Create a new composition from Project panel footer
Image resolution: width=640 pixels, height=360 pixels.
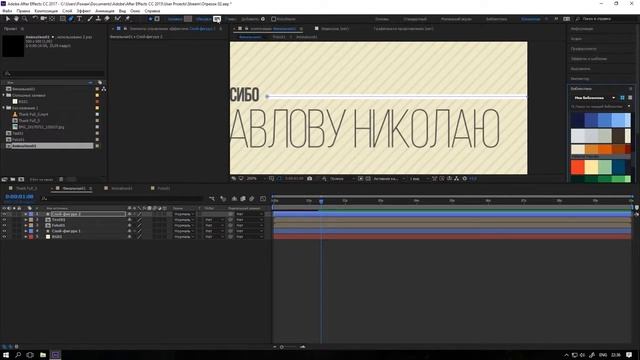pyautogui.click(x=21, y=179)
